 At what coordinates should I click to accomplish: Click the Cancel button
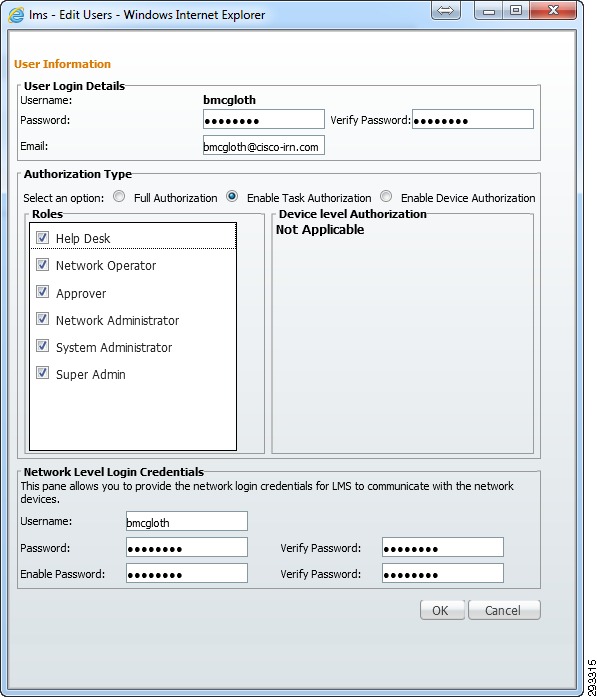tap(504, 610)
